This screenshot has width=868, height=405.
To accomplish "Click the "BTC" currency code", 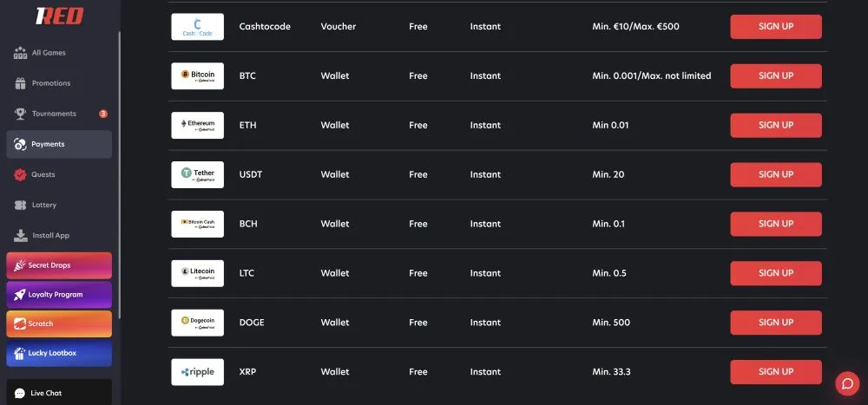I will 247,75.
